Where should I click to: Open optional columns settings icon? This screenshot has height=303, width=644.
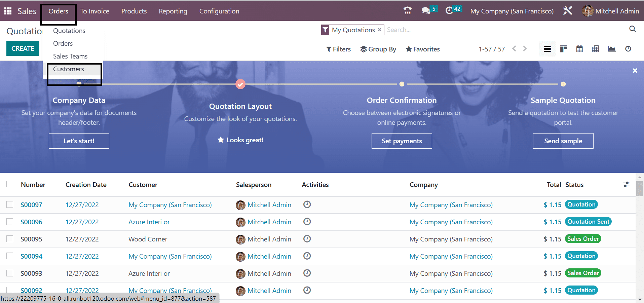[626, 184]
